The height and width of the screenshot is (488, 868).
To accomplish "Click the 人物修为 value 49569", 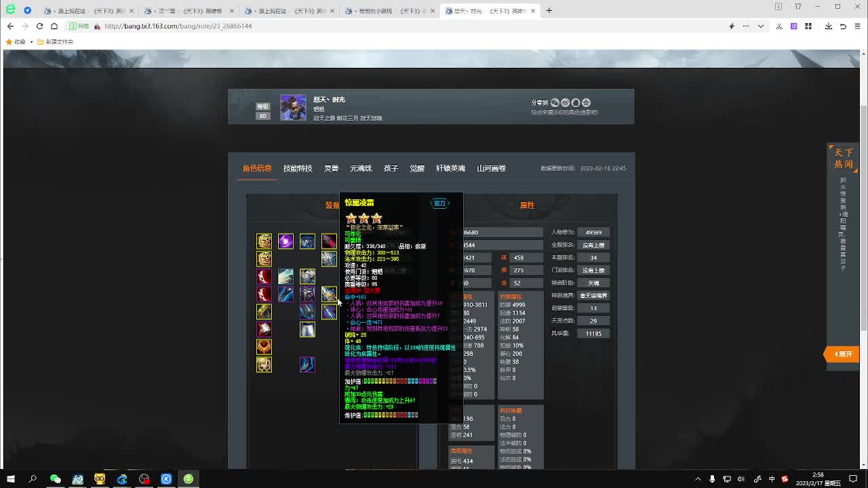I will [593, 232].
